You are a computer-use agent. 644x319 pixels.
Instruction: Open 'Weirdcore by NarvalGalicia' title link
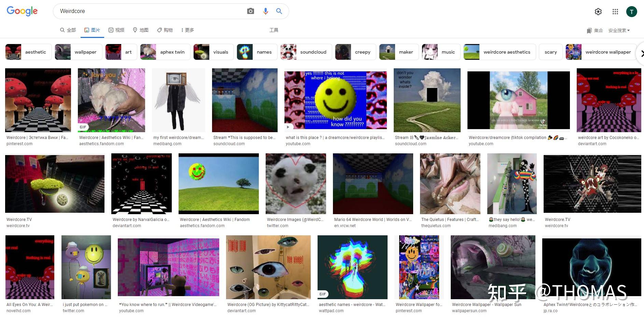point(141,220)
